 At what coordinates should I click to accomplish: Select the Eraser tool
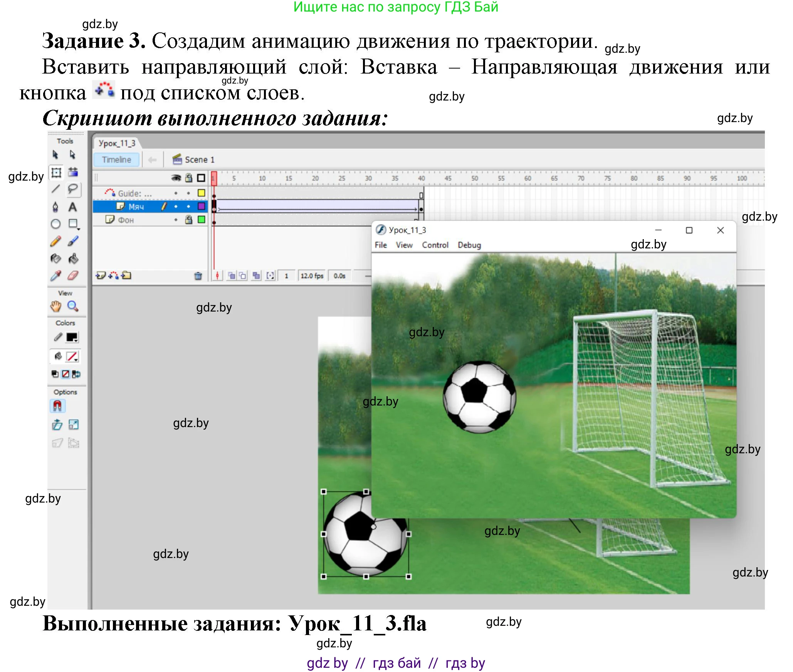[x=73, y=276]
